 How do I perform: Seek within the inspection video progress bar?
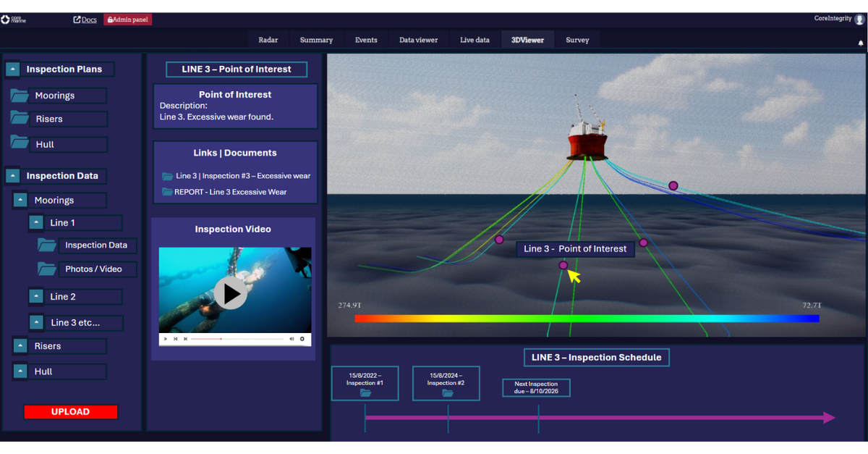239,339
